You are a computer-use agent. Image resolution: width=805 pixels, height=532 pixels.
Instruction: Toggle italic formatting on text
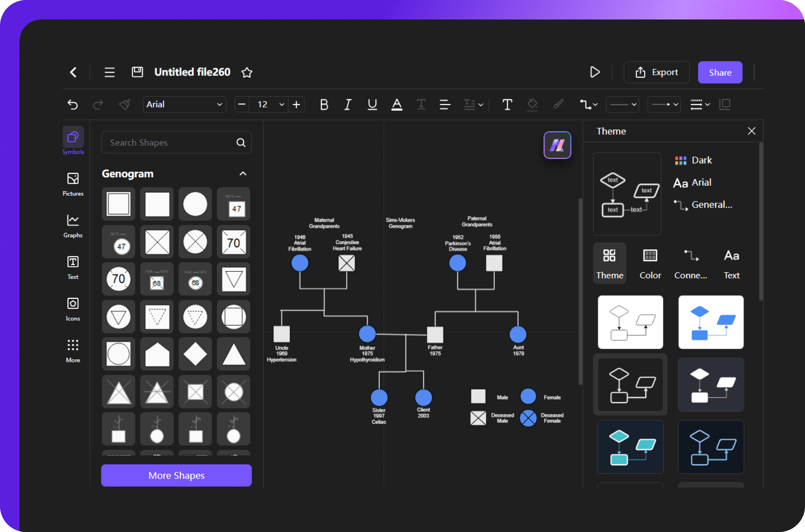pos(348,105)
